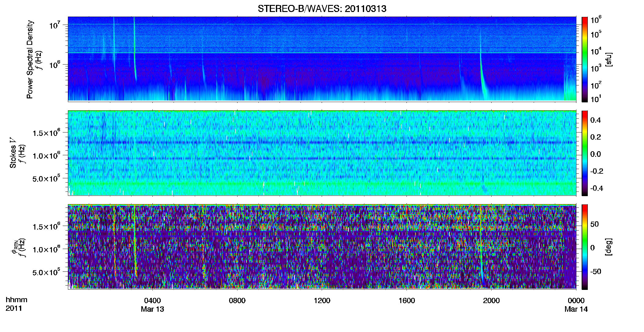Viewport: 644px width, 332px height.
Task: Click the 2011 year label
Action: pos(14,308)
